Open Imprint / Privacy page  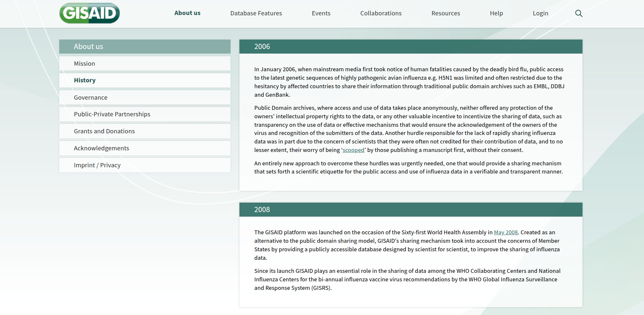(x=145, y=165)
